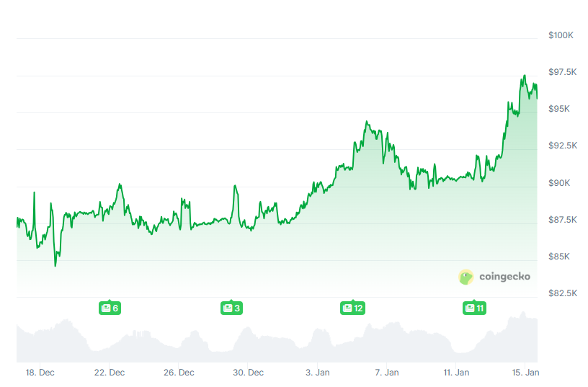
Task: Select the 30. Dec date label
Action: tap(249, 373)
